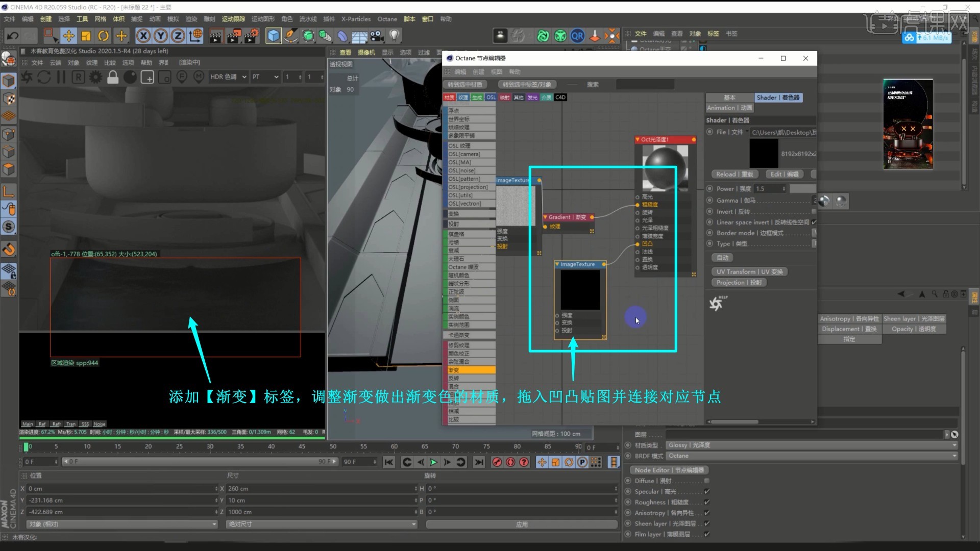Toggle Linear space invert checkbox
Image resolution: width=980 pixels, height=551 pixels.
point(814,222)
